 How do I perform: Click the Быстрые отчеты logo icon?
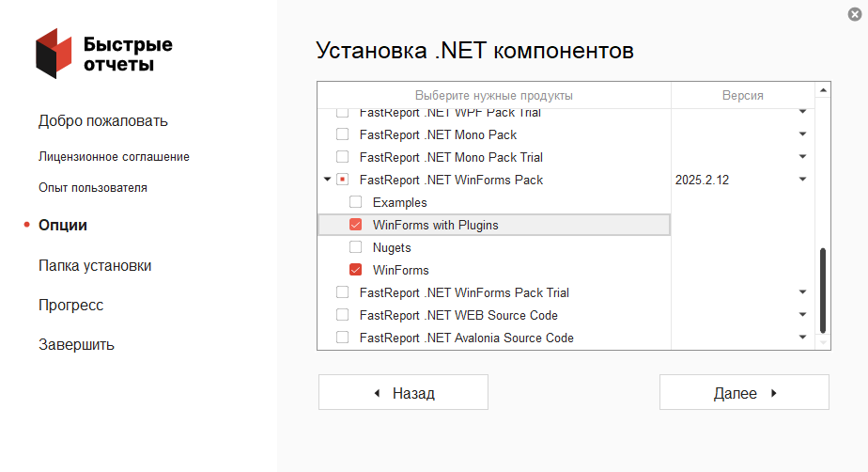tap(54, 53)
